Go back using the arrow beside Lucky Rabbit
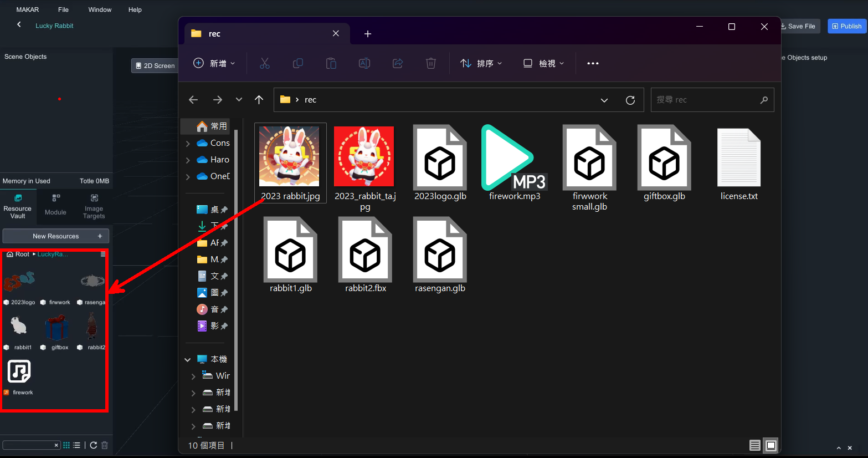 click(19, 25)
